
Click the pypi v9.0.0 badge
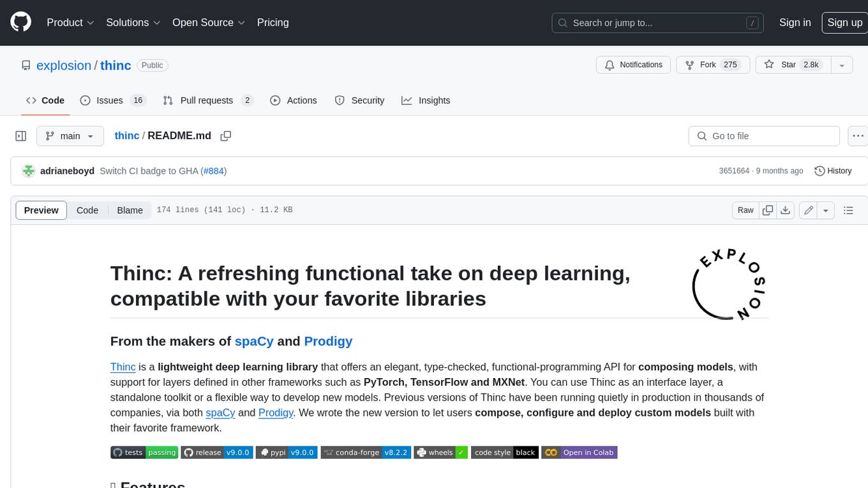(x=287, y=452)
